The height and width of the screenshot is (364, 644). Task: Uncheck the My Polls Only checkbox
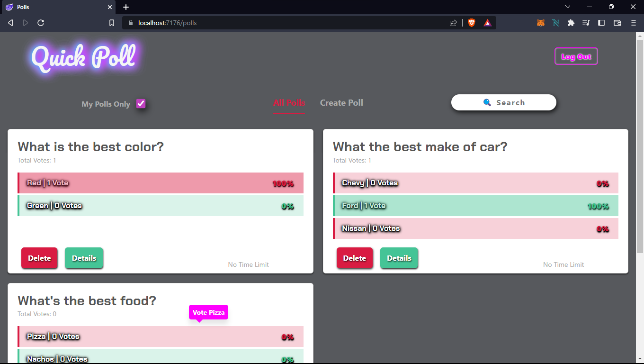coord(141,104)
